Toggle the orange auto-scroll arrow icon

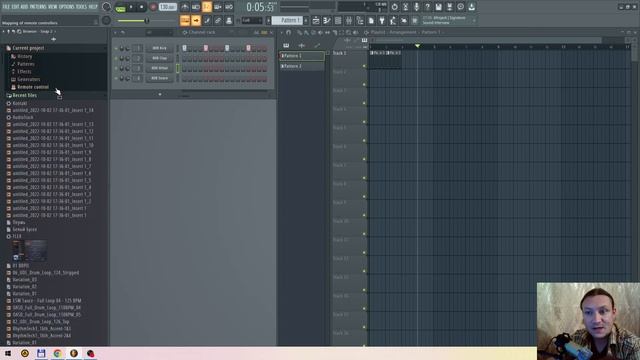tap(196, 20)
